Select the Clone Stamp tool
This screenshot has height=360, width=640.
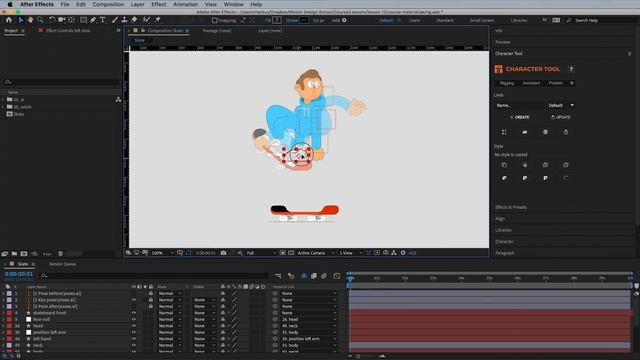tap(124, 20)
